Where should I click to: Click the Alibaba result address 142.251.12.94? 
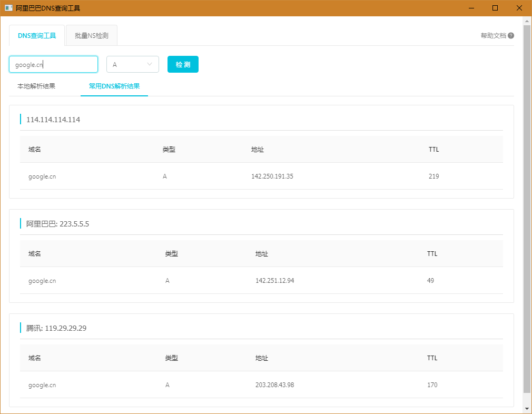tap(274, 281)
